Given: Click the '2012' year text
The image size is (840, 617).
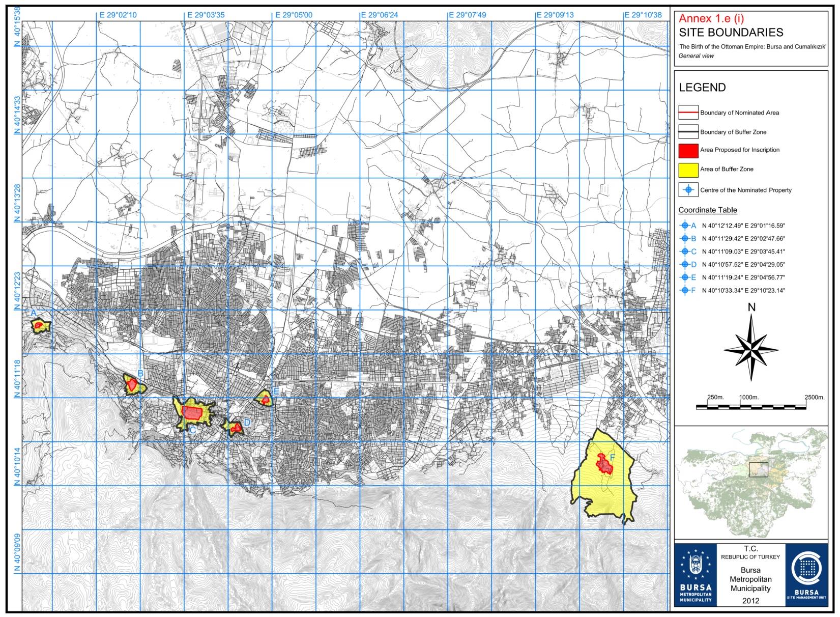Looking at the screenshot, I should 750,600.
